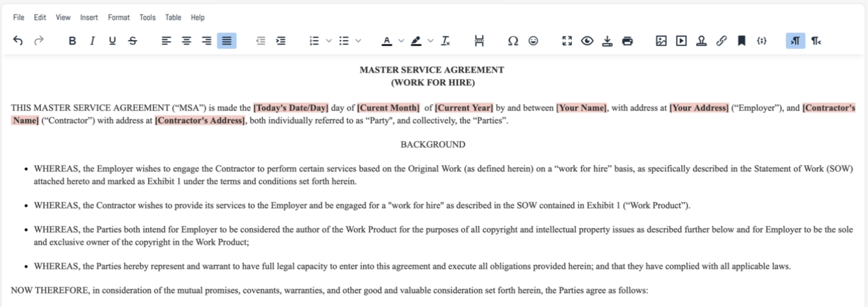Screen dimensions: 868x307
Task: Insert a special character (omega)
Action: [513, 41]
